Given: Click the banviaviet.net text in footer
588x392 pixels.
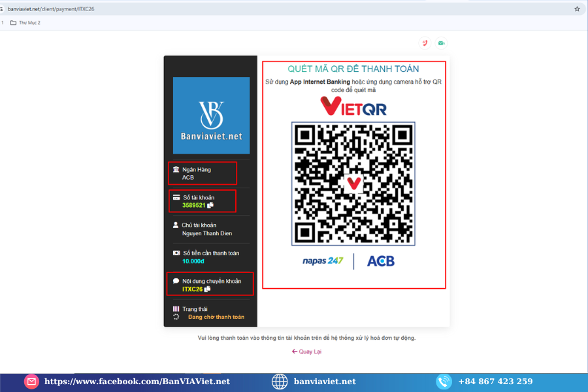Looking at the screenshot, I should click(325, 382).
